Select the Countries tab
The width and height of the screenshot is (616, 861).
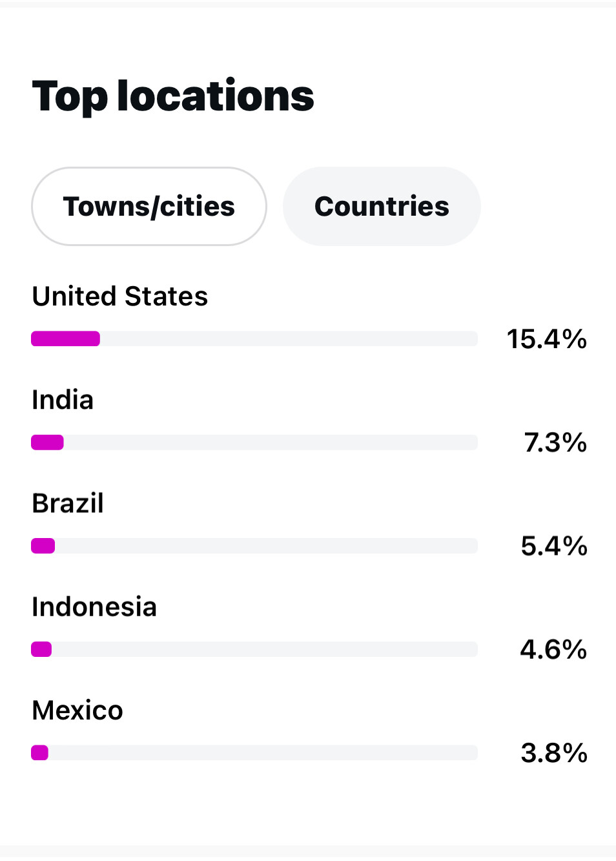[x=382, y=207]
